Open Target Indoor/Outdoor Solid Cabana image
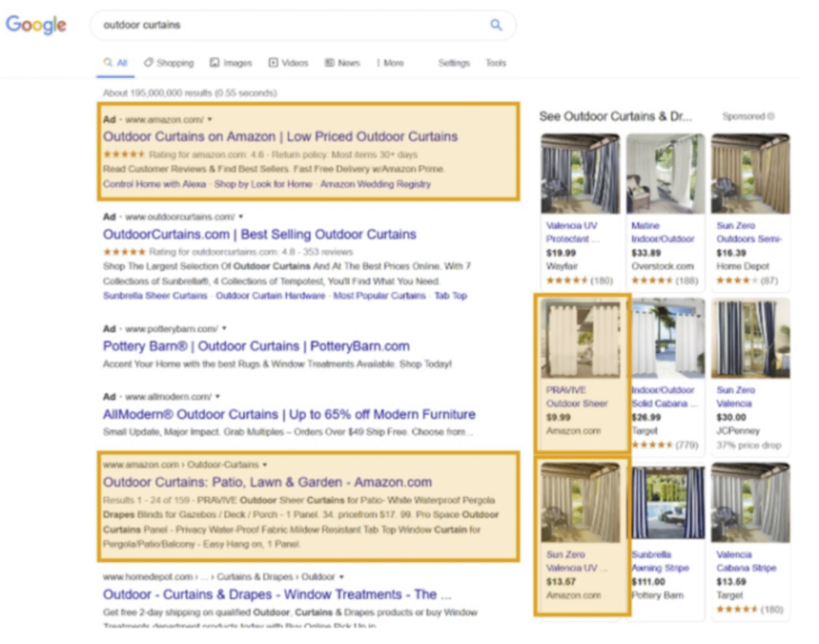The width and height of the screenshot is (819, 644). [x=667, y=339]
